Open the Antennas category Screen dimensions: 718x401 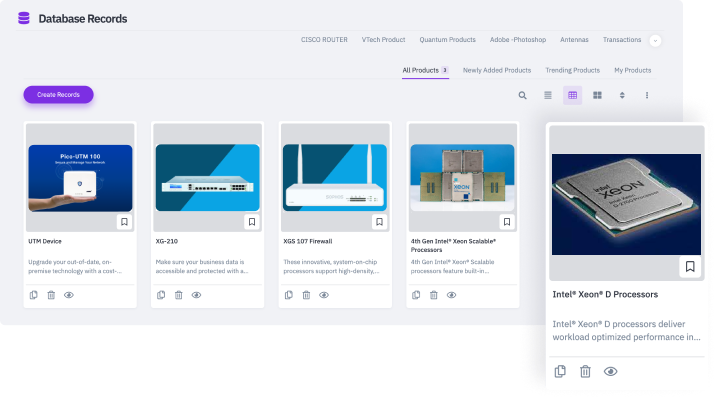pyautogui.click(x=574, y=40)
